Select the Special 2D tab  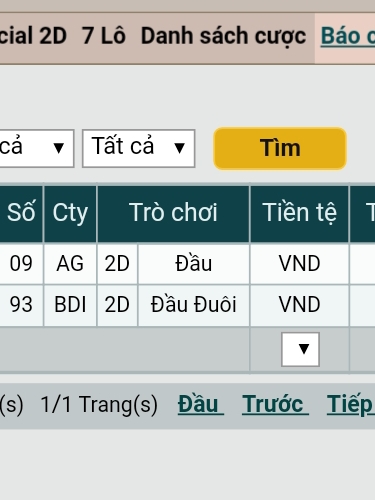click(x=33, y=36)
